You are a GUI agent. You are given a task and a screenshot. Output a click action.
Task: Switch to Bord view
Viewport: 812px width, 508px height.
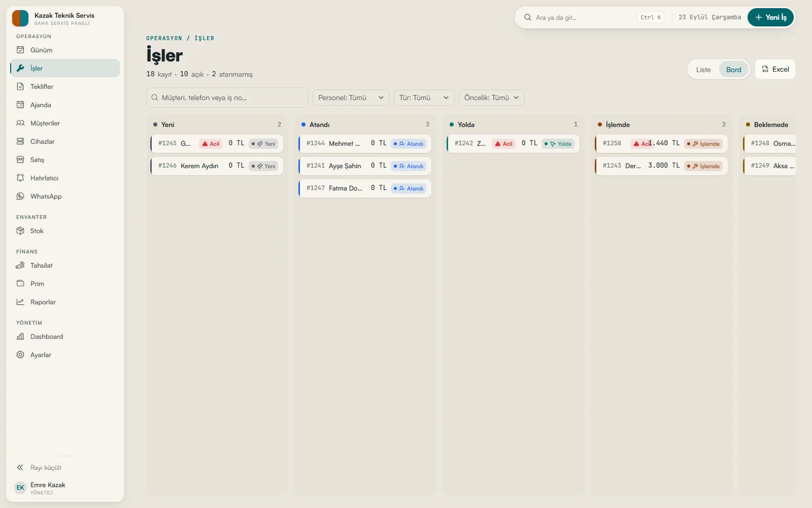(x=733, y=70)
